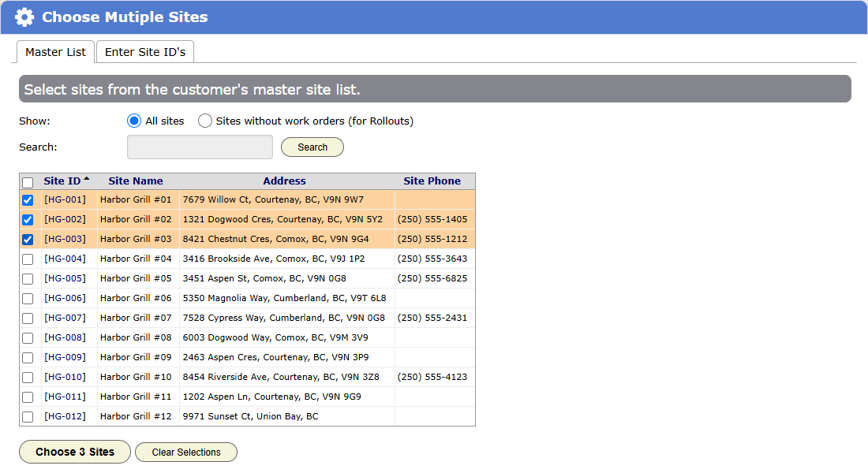This screenshot has width=868, height=473.
Task: Click the [HG-004] site ID
Action: (65, 259)
